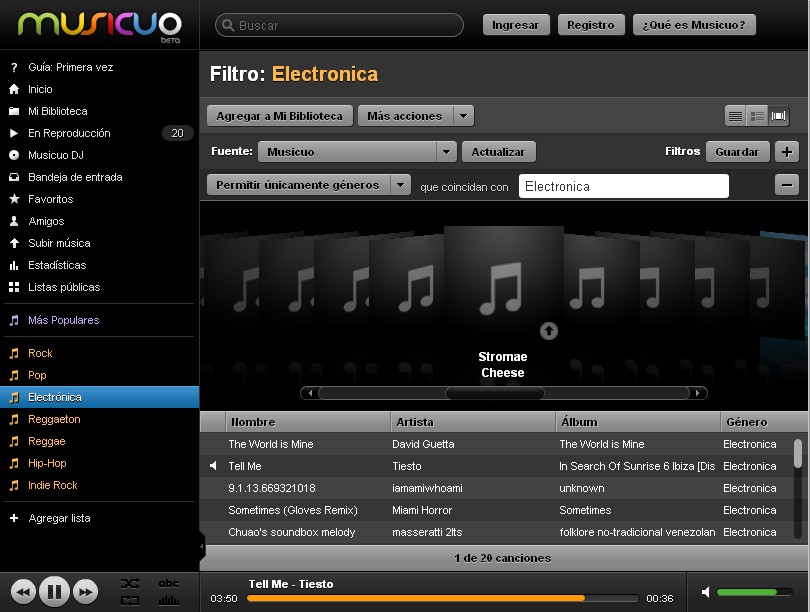Toggle shuffle playback mode

pos(130,584)
